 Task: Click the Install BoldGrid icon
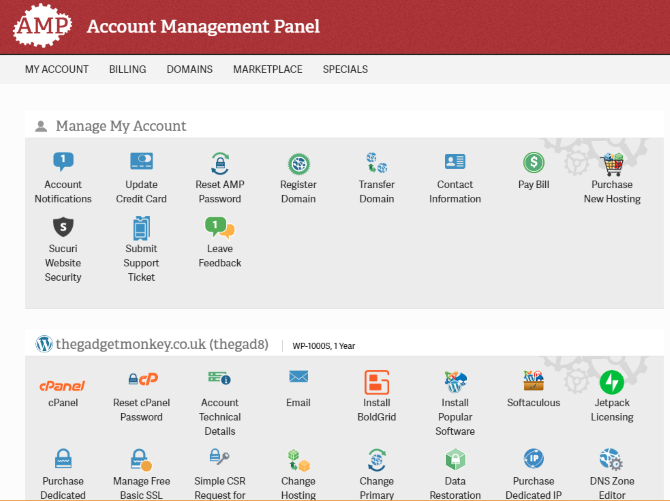coord(377,381)
